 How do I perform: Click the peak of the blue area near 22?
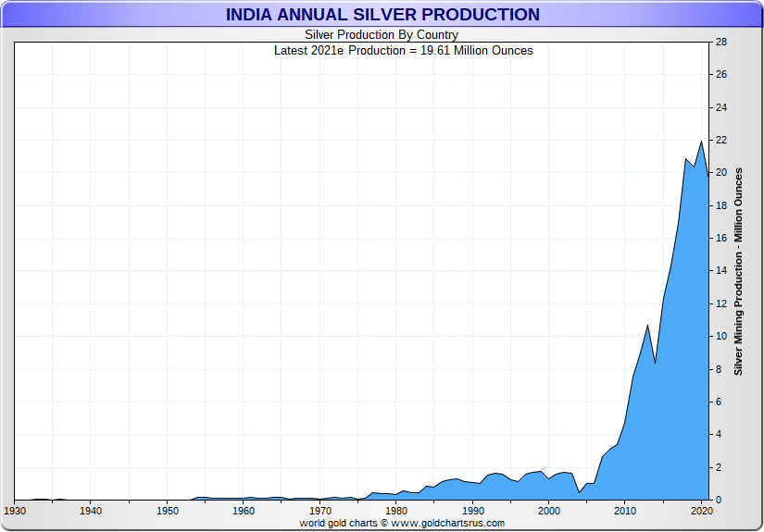(x=702, y=142)
